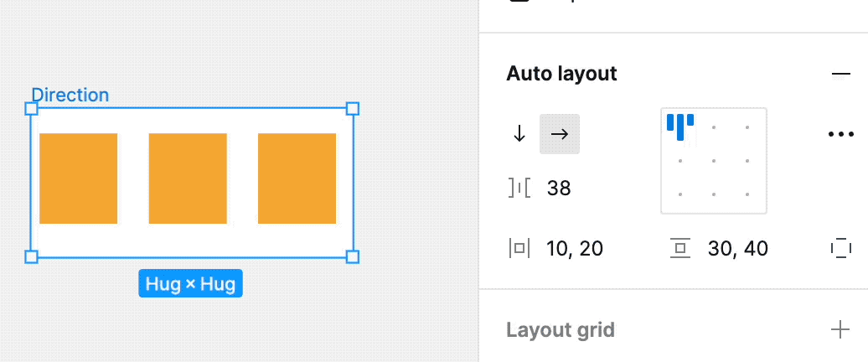Viewport: 868px width, 362px height.
Task: Remove auto layout with the minus icon
Action: click(x=840, y=74)
